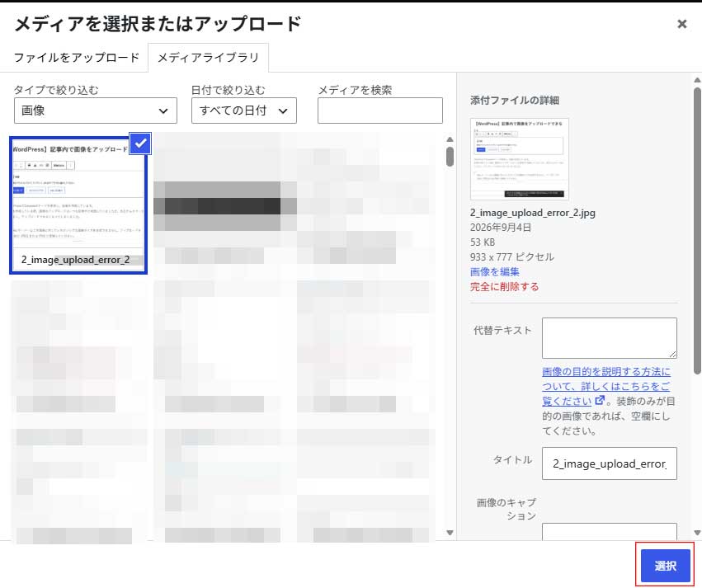Viewport: 702px width, 588px height.
Task: Click the media grid scrollbar handle
Action: (x=450, y=157)
